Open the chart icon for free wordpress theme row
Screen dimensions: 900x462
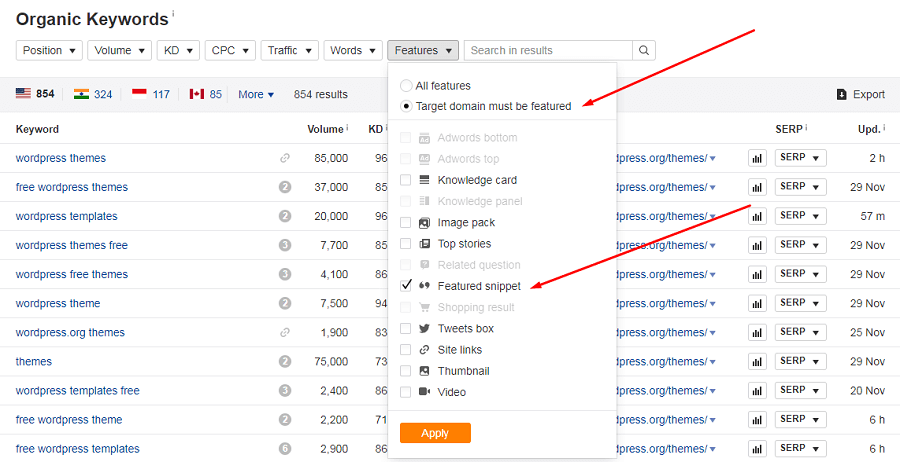click(x=757, y=420)
